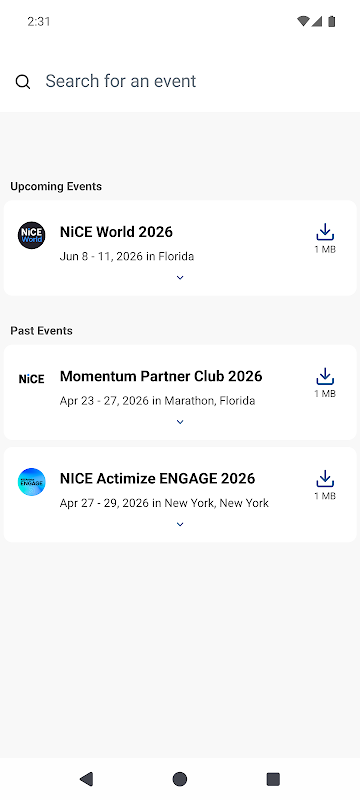Tap the Jun 8 - 11, 2026 in Florida text
360x800 pixels.
click(127, 256)
